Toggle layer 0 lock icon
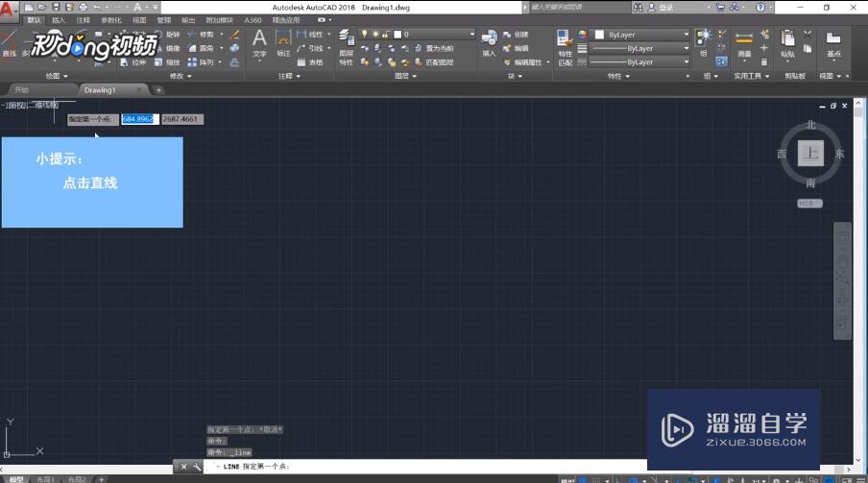Viewport: 868px width, 483px height. coord(385,35)
